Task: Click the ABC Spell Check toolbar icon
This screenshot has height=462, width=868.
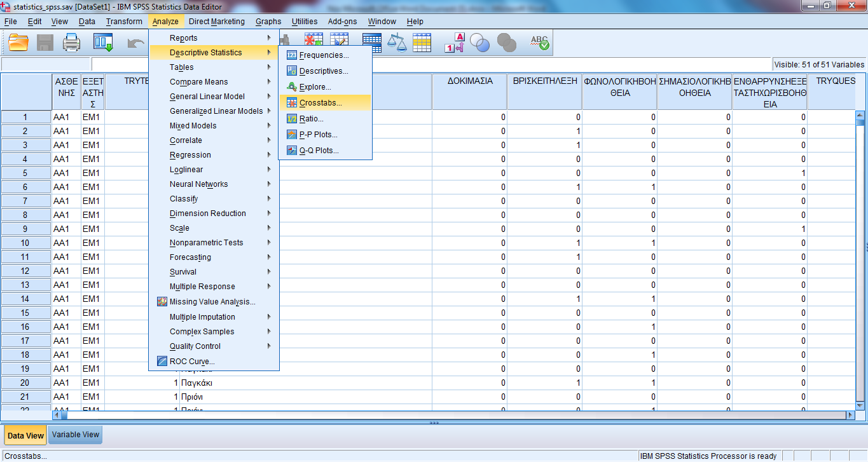Action: point(539,43)
